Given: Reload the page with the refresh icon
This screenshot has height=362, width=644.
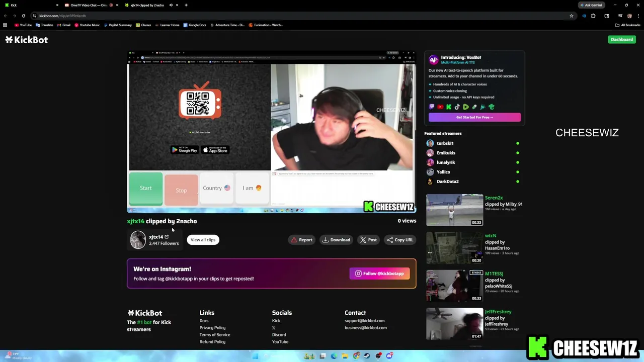Looking at the screenshot, I should point(23,16).
